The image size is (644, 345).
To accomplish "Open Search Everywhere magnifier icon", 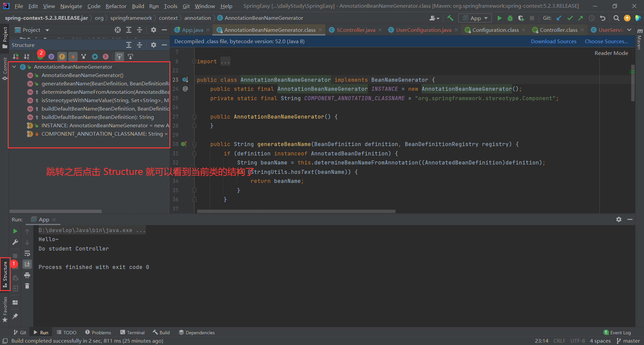I will 616,18.
